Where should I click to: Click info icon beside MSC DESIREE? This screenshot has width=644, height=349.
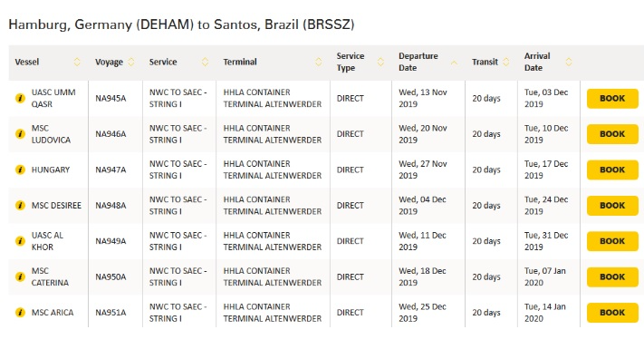pos(20,206)
